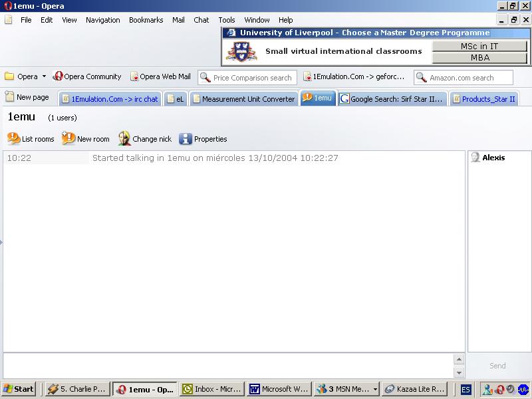Switch to the Microsoft W... taskbar item
The height and width of the screenshot is (399, 532).
pyautogui.click(x=279, y=389)
